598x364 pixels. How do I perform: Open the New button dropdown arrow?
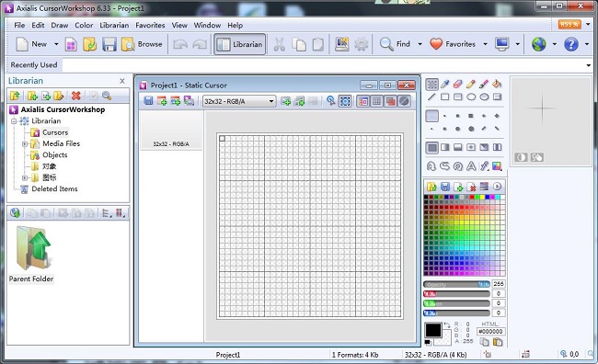pos(56,44)
